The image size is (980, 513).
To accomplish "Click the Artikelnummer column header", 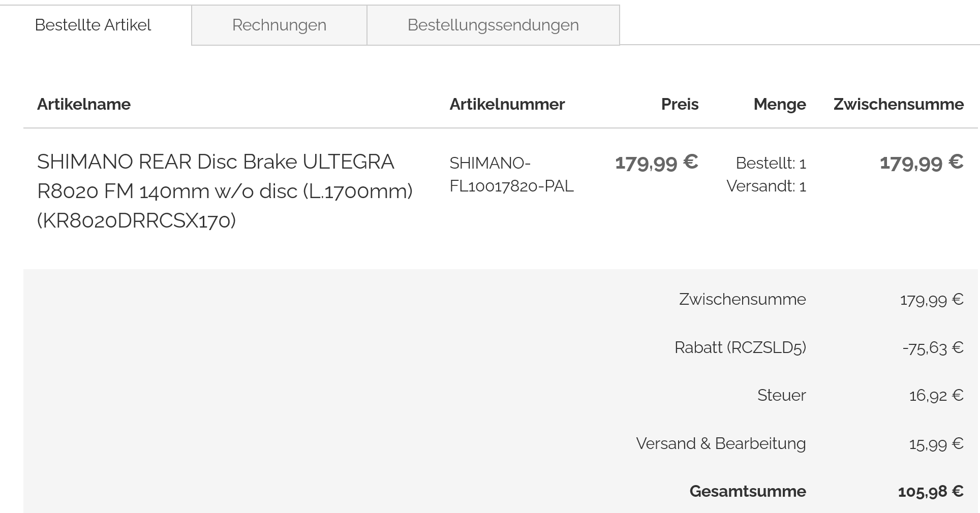I will (507, 104).
